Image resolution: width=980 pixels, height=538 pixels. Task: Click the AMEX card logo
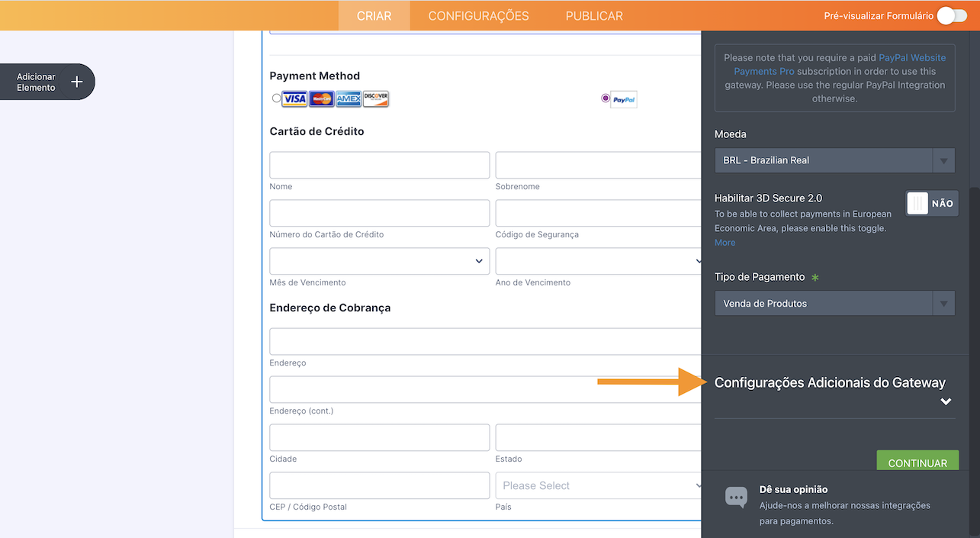tap(349, 99)
